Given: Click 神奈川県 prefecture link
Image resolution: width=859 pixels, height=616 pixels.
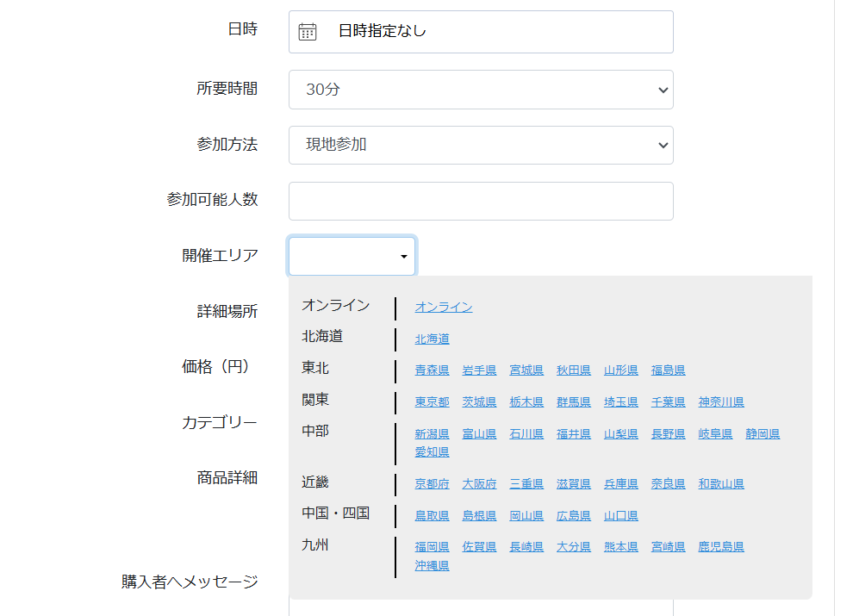Looking at the screenshot, I should 721,401.
